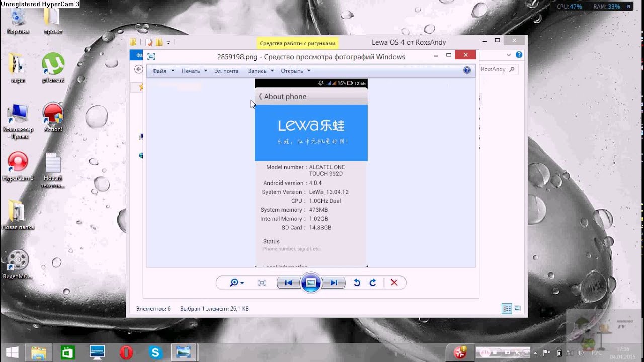
Task: Rotate the photo counterclockwise
Action: click(357, 283)
